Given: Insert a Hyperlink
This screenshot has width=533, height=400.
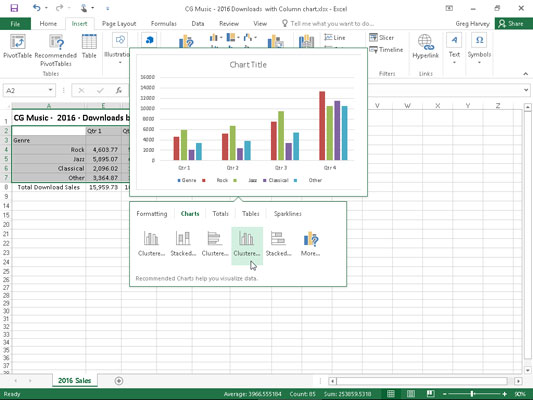Looking at the screenshot, I should (426, 47).
